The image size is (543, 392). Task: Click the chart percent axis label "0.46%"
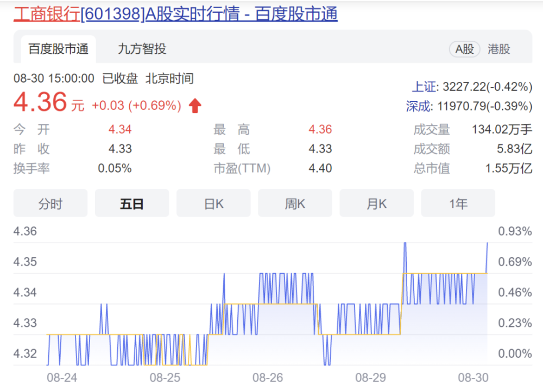coord(515,292)
